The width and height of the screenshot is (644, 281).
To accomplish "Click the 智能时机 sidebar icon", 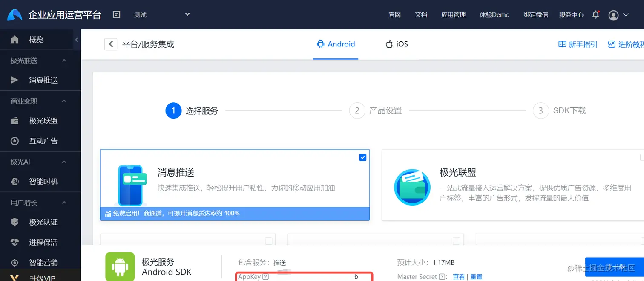I will click(x=14, y=182).
